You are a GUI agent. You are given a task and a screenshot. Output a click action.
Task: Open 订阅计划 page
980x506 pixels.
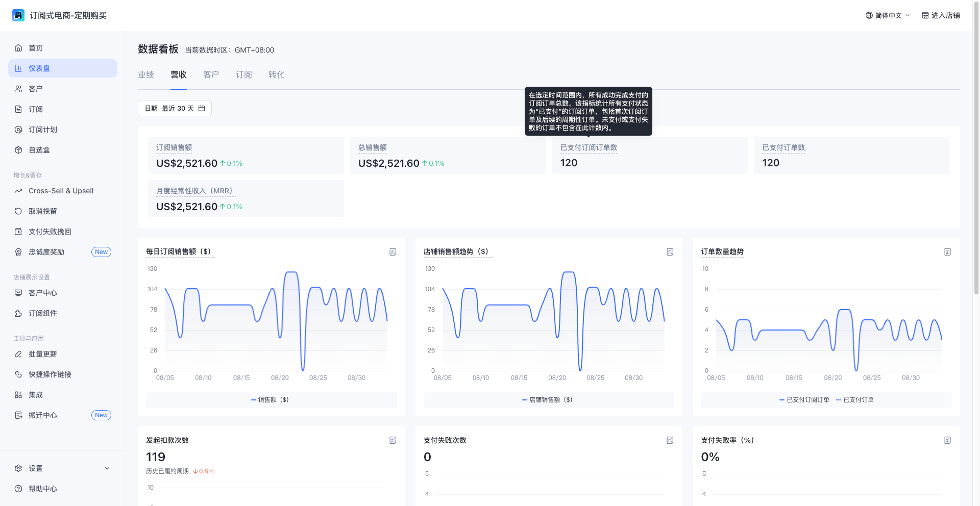pyautogui.click(x=63, y=130)
